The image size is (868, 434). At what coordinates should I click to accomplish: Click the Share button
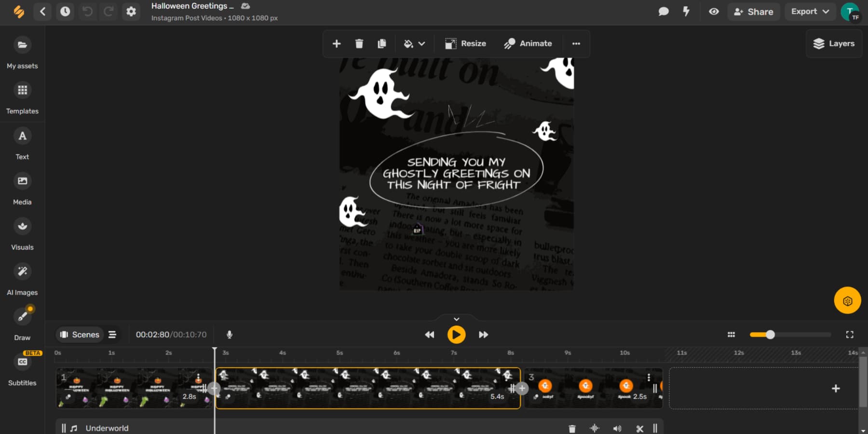753,12
